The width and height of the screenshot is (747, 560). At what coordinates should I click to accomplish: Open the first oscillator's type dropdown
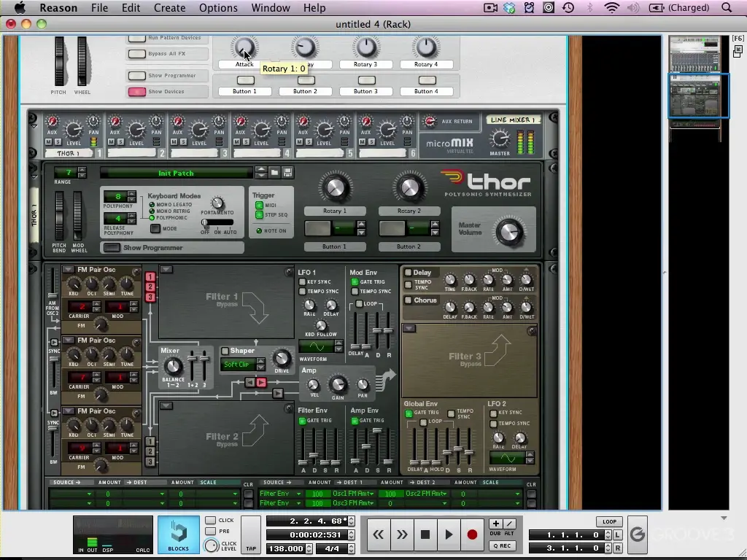tap(69, 270)
